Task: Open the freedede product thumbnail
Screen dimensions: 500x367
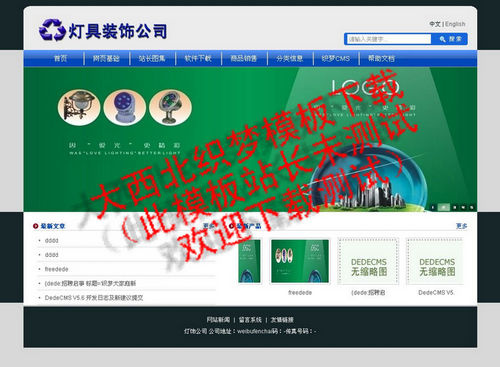Action: (300, 261)
